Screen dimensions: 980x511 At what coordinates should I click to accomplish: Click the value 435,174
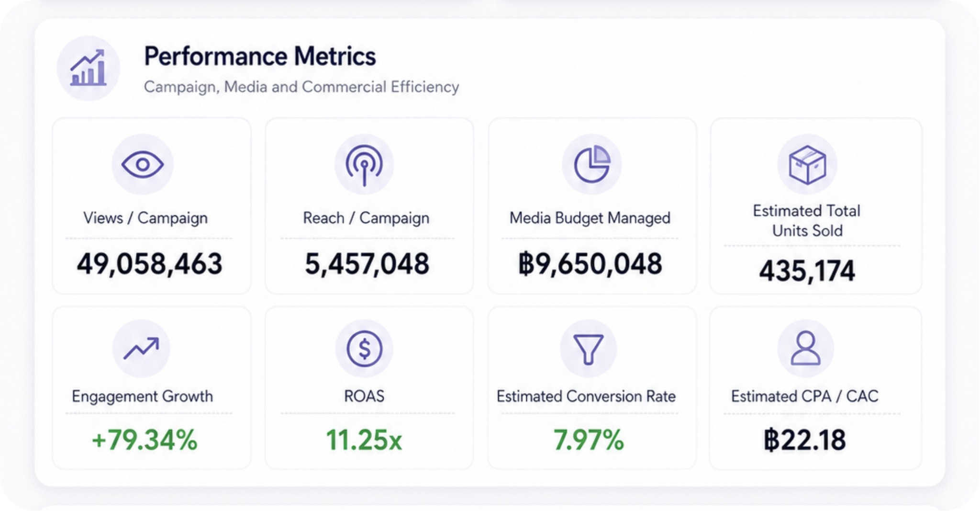point(807,271)
